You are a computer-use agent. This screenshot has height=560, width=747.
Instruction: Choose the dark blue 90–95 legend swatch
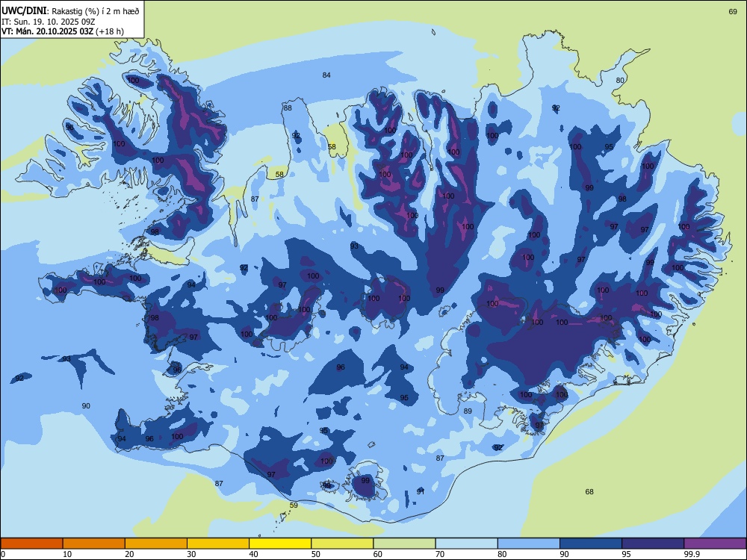coord(591,544)
